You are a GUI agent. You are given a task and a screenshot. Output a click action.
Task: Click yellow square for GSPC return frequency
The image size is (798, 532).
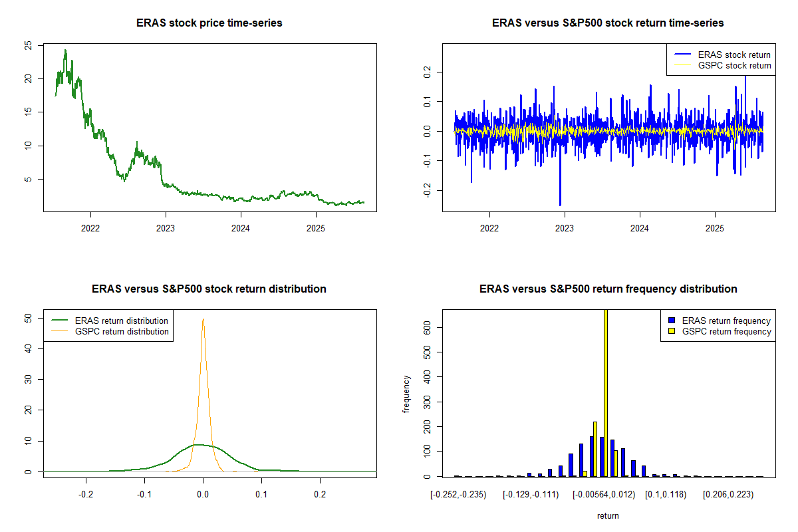pos(670,331)
